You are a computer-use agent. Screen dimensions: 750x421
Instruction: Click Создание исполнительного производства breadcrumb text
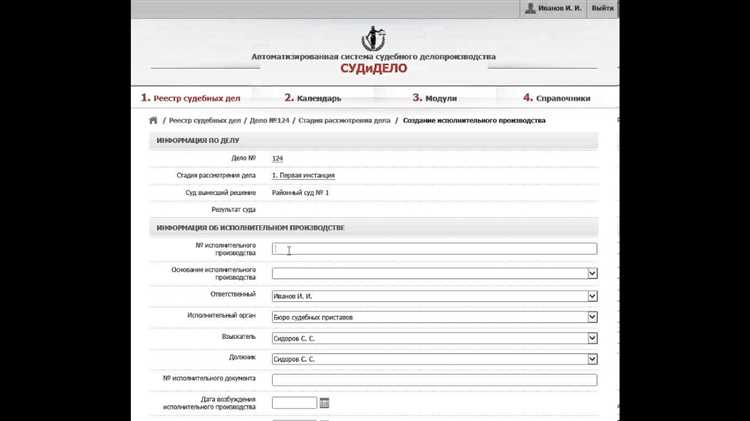pos(474,121)
